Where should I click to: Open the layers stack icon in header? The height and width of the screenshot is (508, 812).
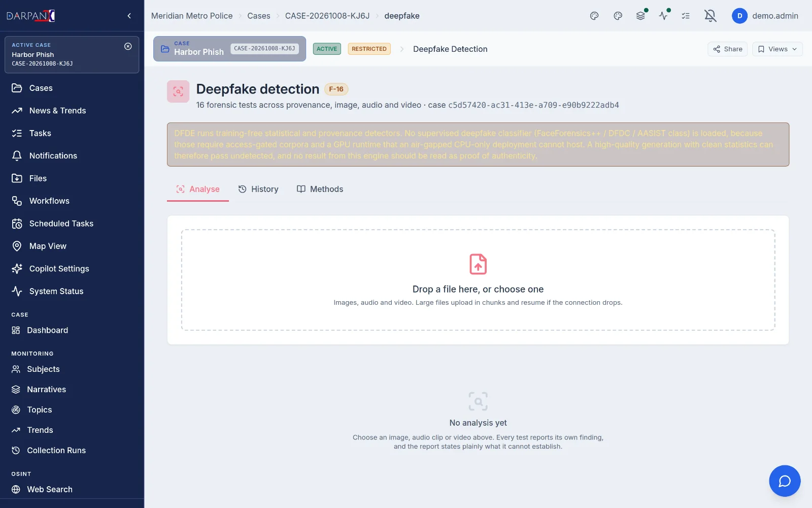640,16
